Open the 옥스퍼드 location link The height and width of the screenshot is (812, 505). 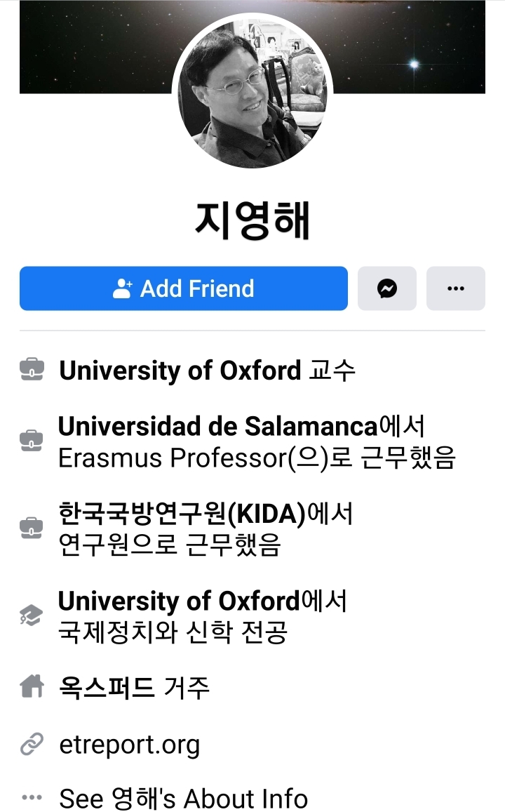click(107, 687)
